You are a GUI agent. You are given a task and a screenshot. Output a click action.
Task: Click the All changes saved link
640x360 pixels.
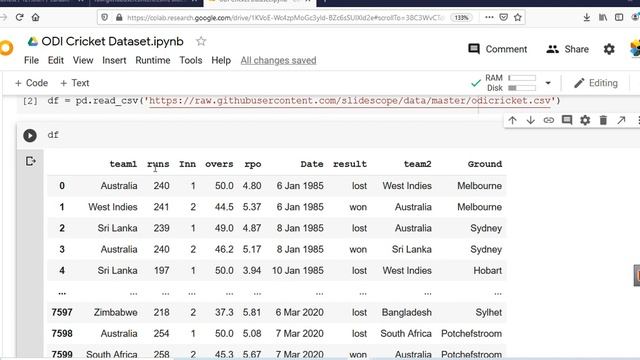[x=278, y=60]
